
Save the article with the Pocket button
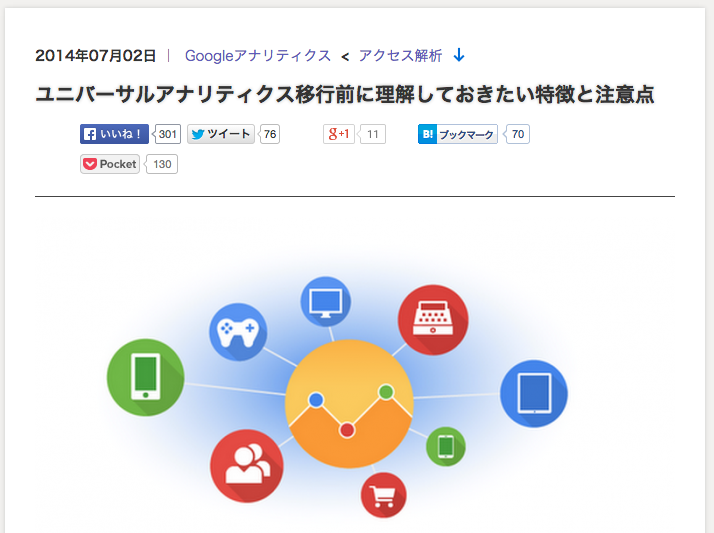110,164
